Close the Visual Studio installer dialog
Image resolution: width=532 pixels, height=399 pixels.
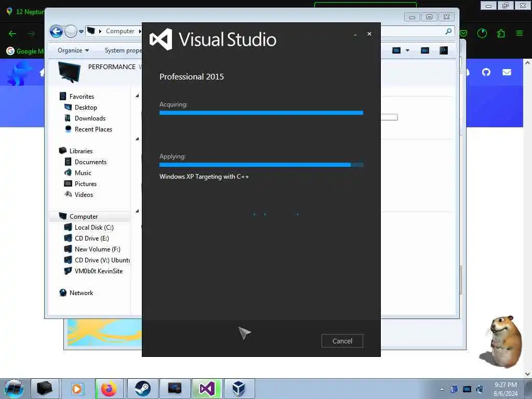369,34
